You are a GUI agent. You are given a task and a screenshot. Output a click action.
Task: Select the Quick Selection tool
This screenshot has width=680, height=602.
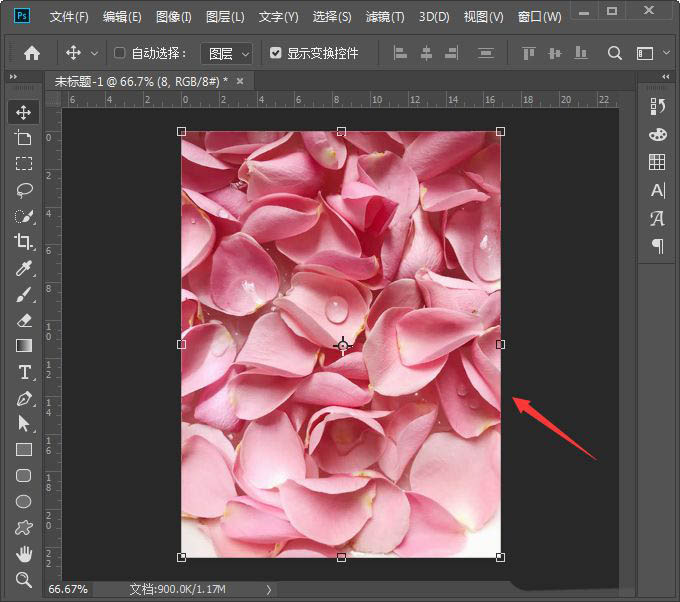[x=23, y=216]
